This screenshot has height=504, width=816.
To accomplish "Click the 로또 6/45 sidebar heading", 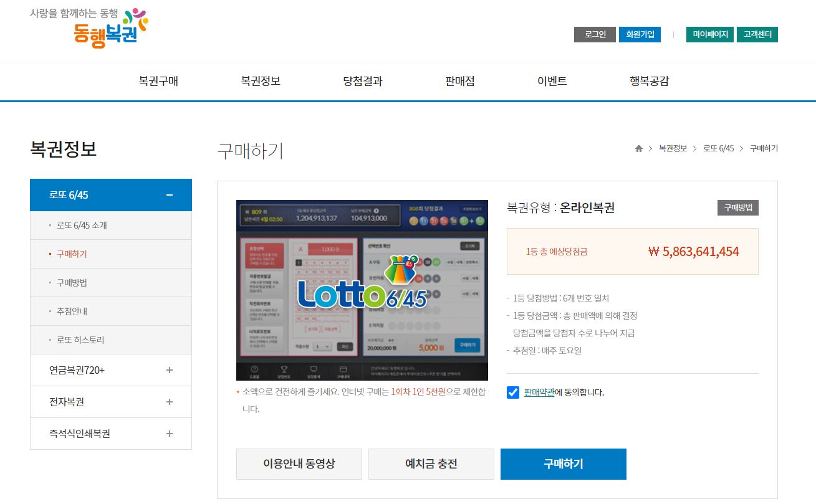I will coord(111,195).
